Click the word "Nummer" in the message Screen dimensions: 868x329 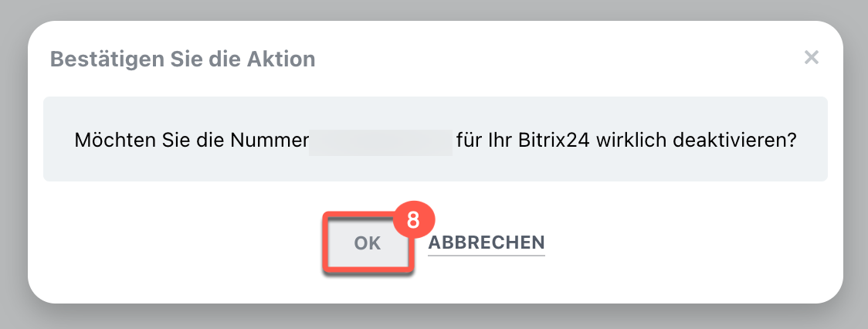click(x=263, y=141)
